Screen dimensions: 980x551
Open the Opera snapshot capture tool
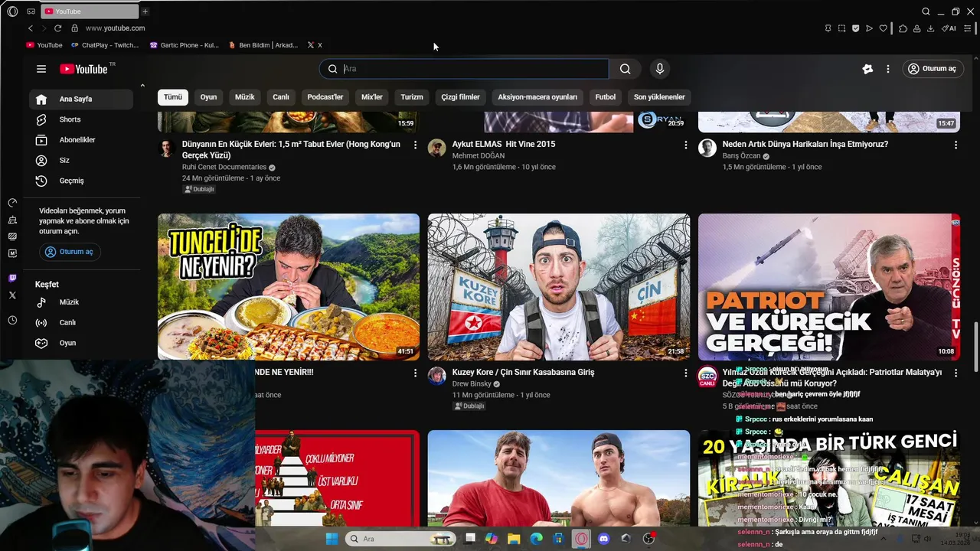(841, 28)
